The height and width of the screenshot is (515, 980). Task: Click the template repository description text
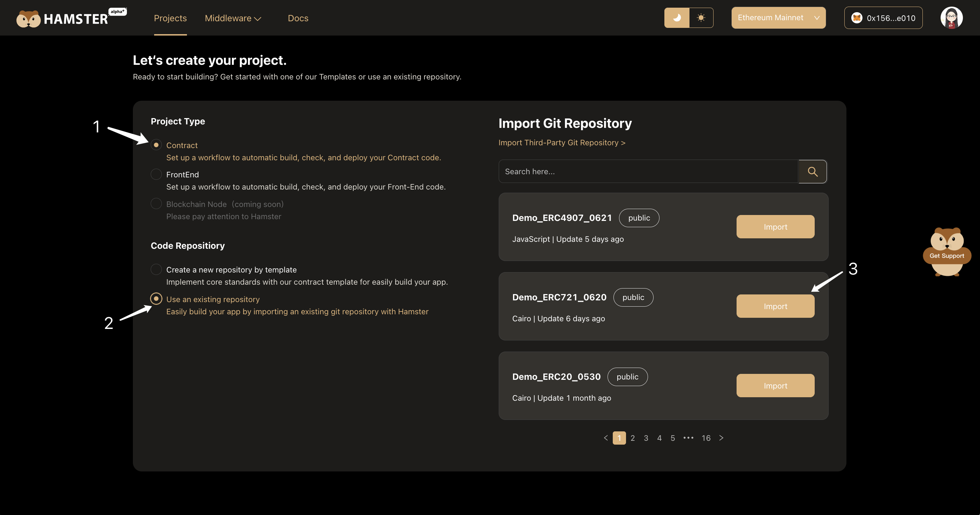click(x=307, y=282)
